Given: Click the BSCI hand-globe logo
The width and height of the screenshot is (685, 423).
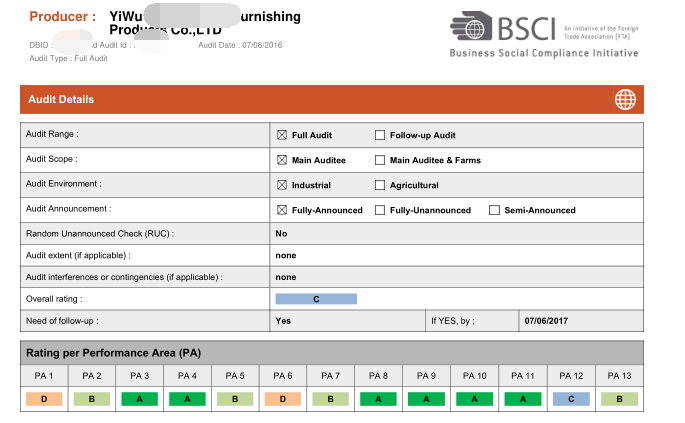Looking at the screenshot, I should click(x=471, y=26).
